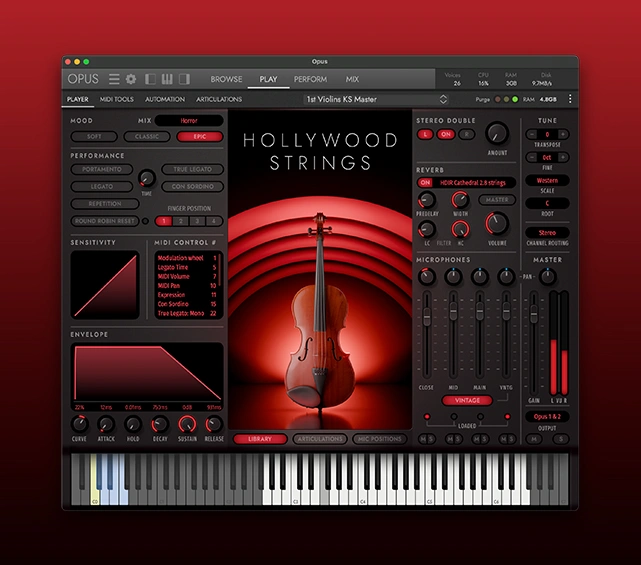
Task: Toggle the virtual keyboard panel icon
Action: coord(167,79)
